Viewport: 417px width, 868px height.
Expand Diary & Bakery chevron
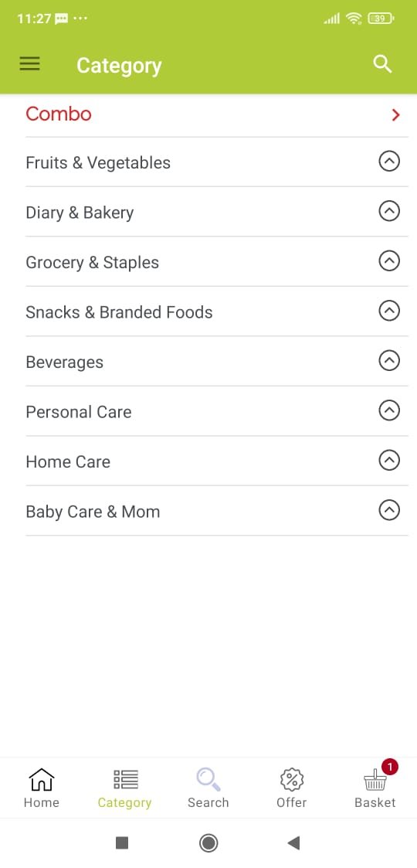coord(389,212)
